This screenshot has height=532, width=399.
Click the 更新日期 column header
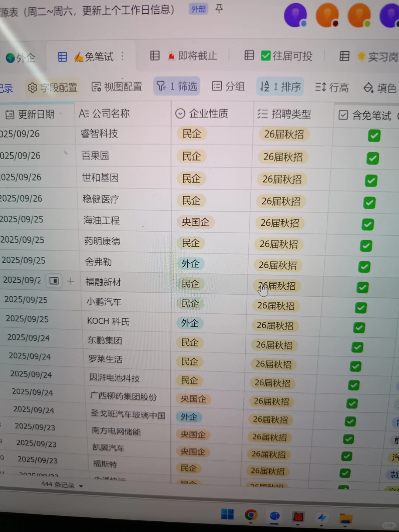pyautogui.click(x=36, y=115)
